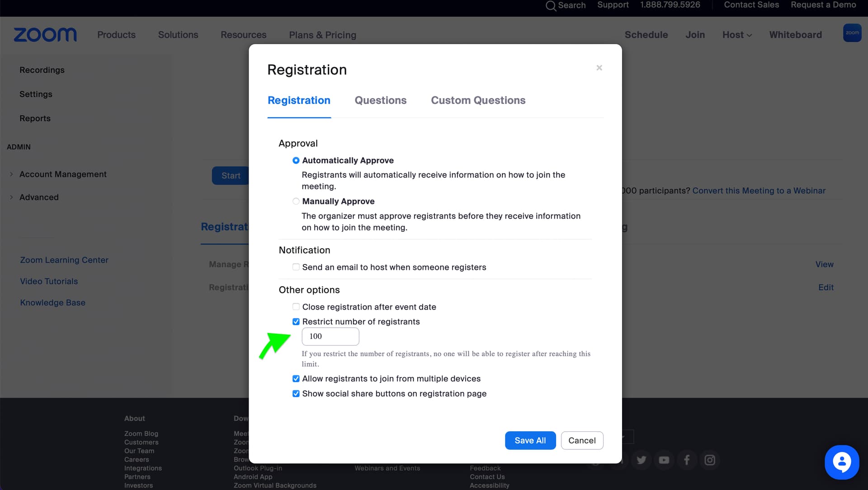
Task: Open Zoom's Facebook page from the footer
Action: pos(686,460)
